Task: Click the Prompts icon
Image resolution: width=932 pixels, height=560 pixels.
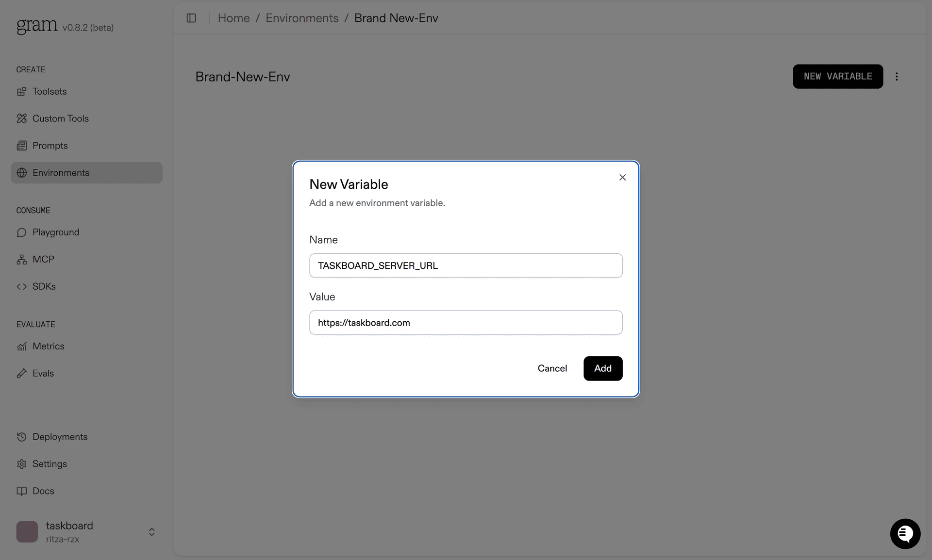Action: tap(21, 146)
